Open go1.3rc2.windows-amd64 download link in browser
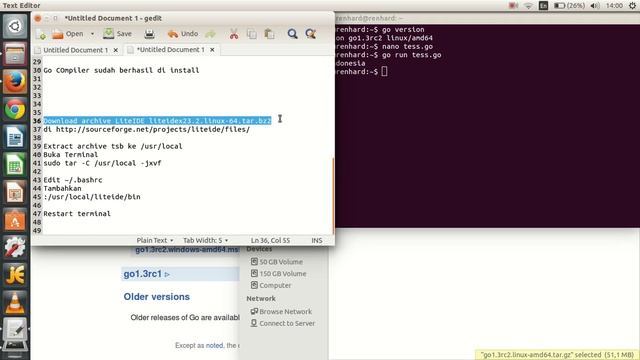 pyautogui.click(x=187, y=250)
